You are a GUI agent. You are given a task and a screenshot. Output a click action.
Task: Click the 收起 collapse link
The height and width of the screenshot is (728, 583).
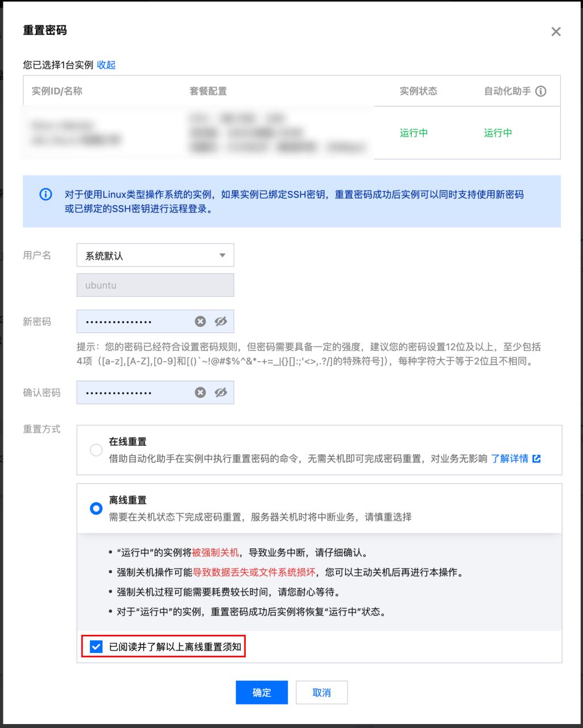coord(106,65)
